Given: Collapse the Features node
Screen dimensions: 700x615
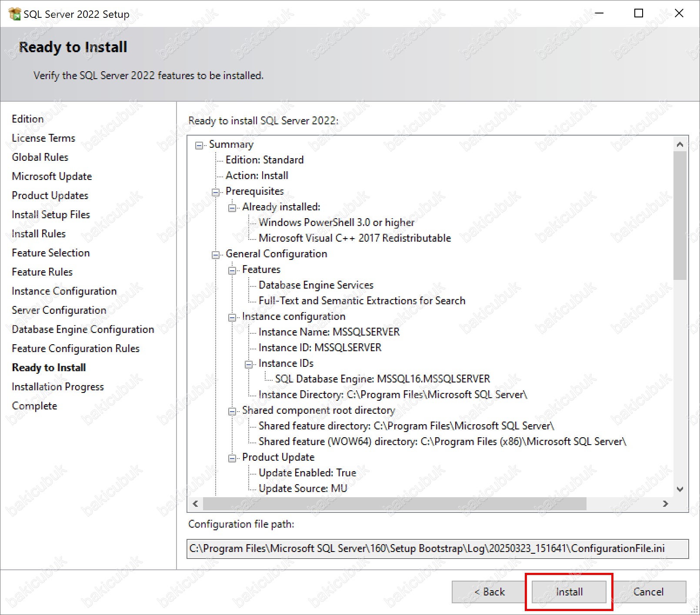Looking at the screenshot, I should point(232,270).
